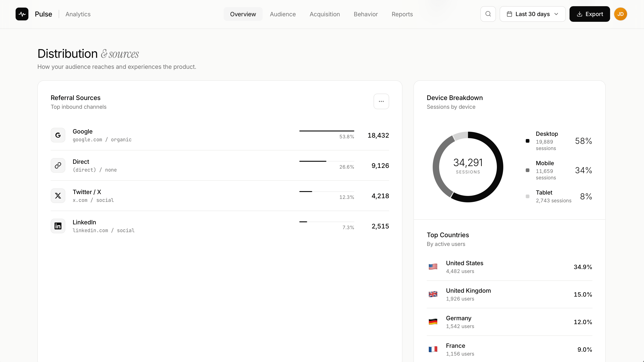
Task: Go to the Reports tab
Action: pos(402,14)
